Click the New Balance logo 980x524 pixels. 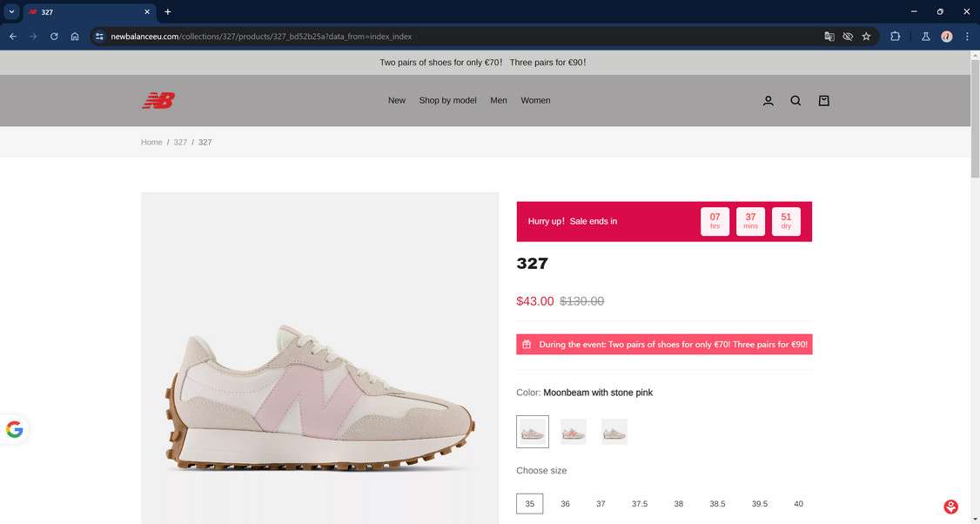tap(158, 101)
